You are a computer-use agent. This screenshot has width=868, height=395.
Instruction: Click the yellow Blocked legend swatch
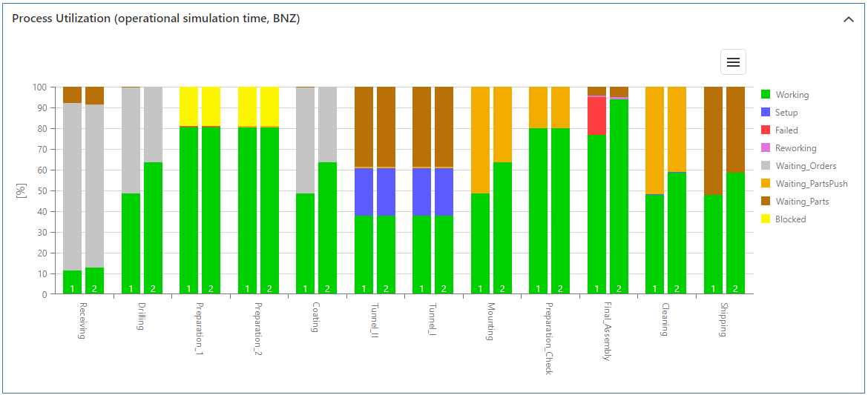click(x=766, y=219)
